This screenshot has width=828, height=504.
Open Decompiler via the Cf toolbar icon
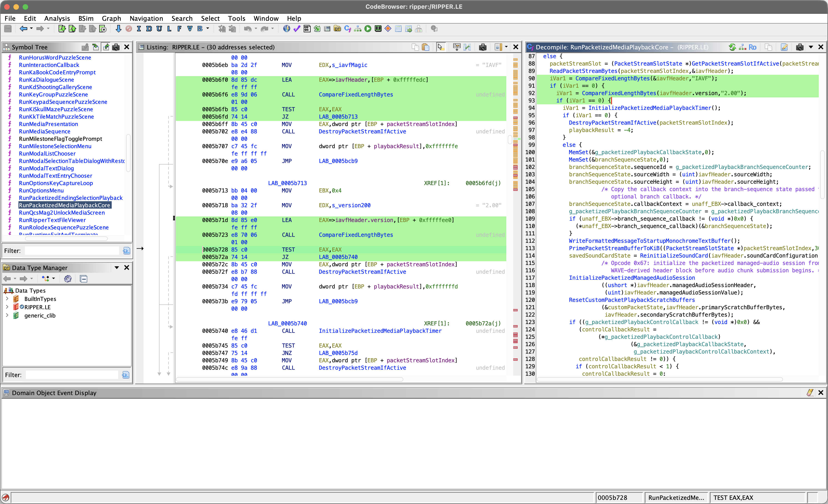(x=348, y=29)
